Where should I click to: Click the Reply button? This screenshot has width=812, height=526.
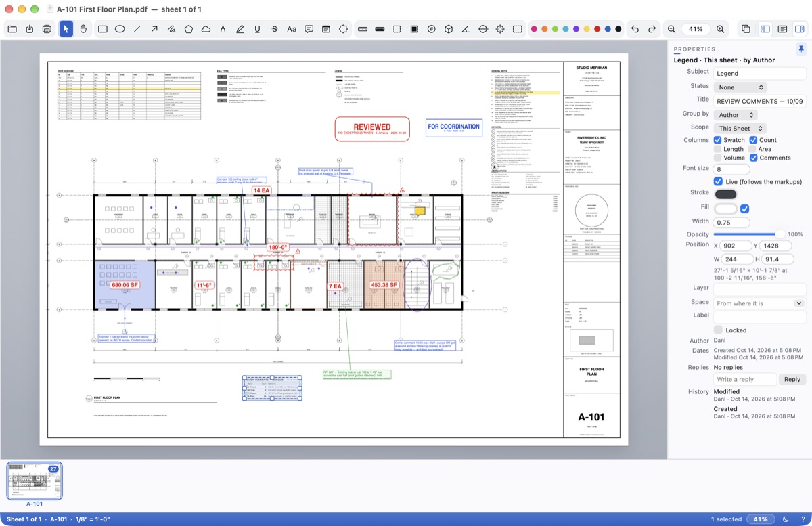[x=792, y=379]
